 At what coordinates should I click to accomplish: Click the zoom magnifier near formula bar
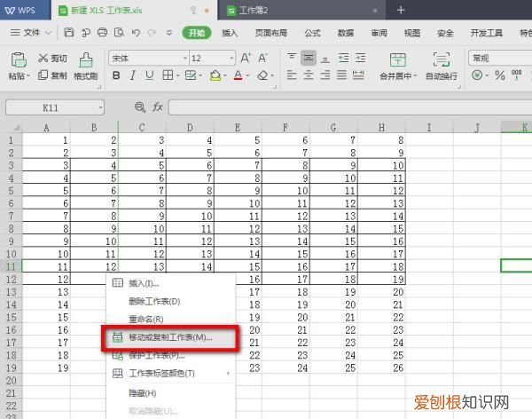click(x=140, y=107)
